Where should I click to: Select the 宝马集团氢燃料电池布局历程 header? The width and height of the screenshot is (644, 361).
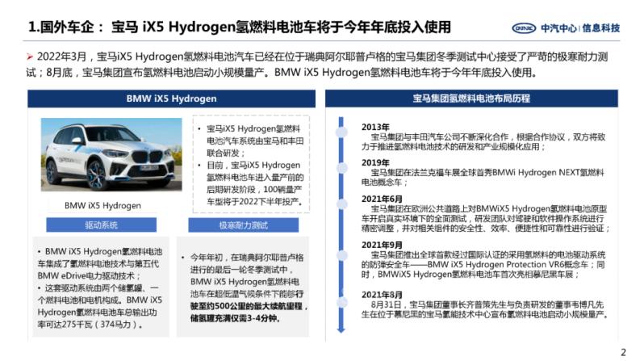(x=471, y=99)
